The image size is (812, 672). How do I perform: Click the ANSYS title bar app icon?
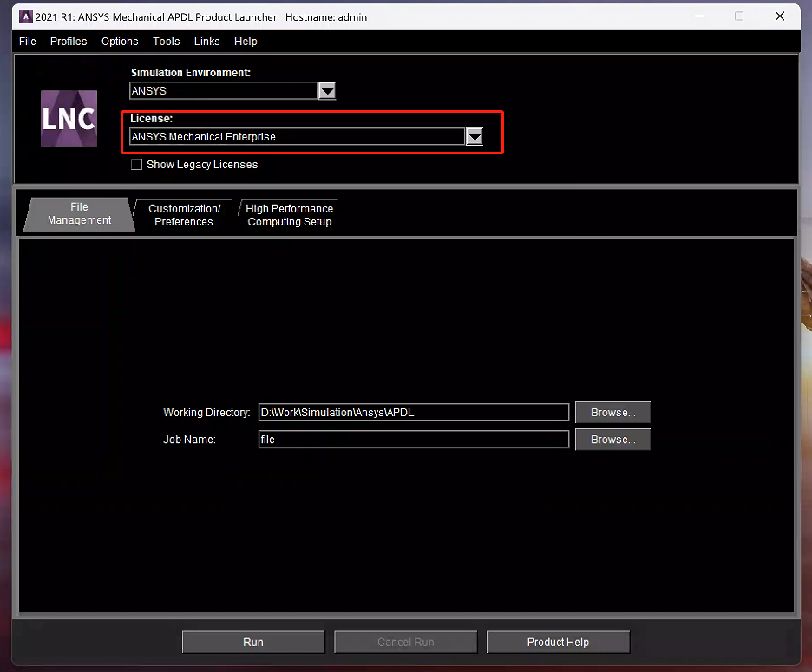[x=25, y=16]
